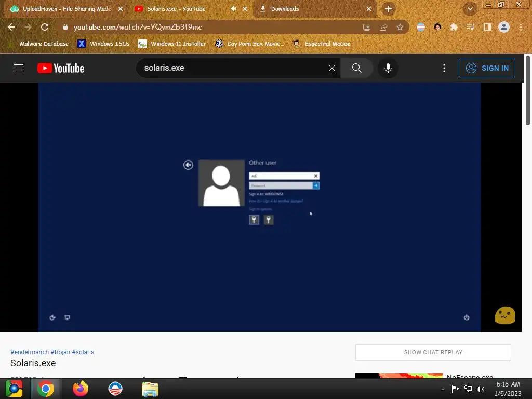This screenshot has width=532, height=399.
Task: Click SHOW CHAT REPLAY button
Action: [433, 353]
